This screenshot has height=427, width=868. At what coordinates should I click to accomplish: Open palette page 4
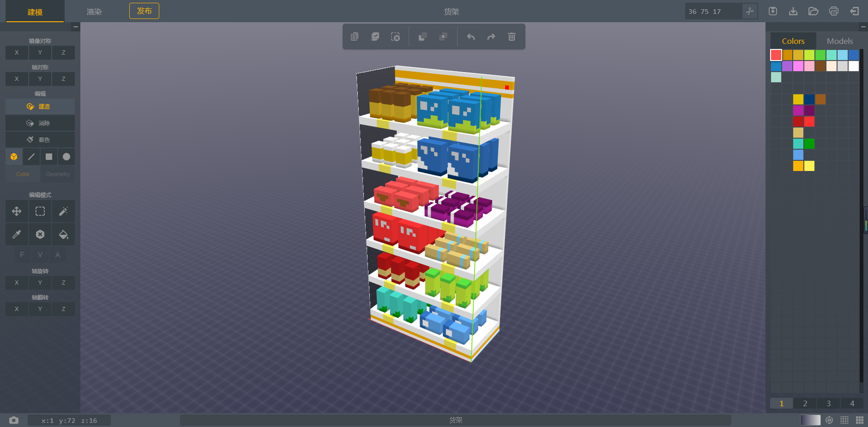point(852,403)
